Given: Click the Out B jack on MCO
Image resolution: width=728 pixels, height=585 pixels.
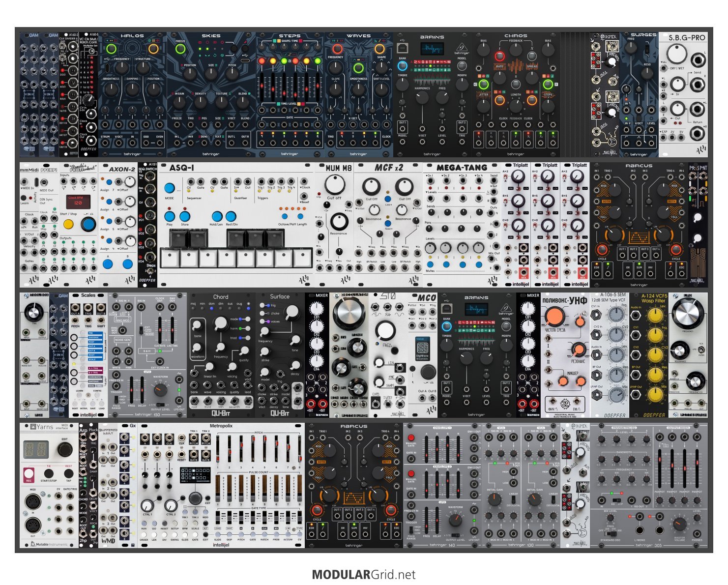Looking at the screenshot, I should coord(432,398).
